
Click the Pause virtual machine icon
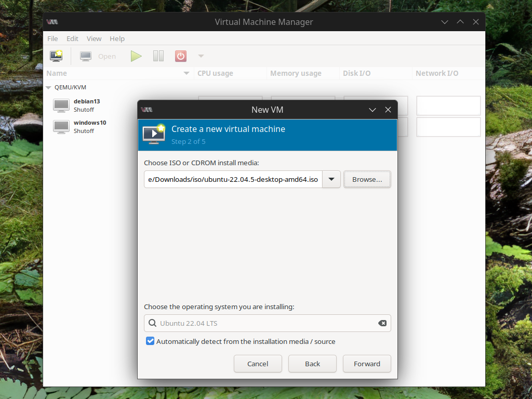(158, 56)
